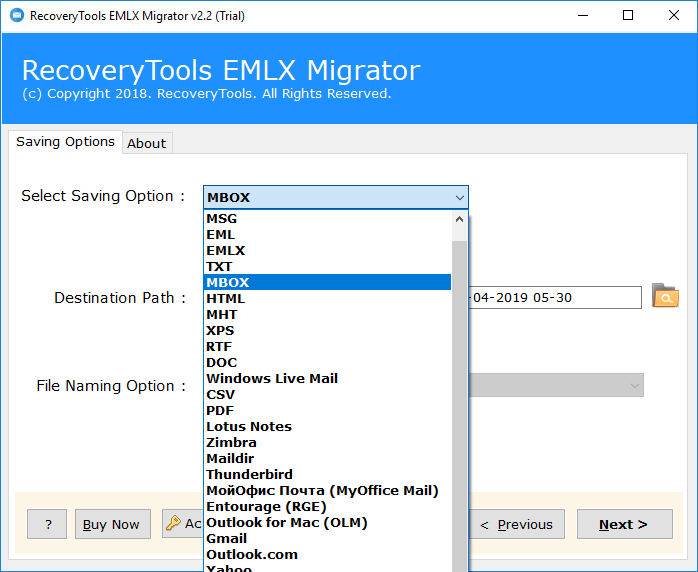Go back with the Previous button
The image size is (698, 572).
point(517,524)
